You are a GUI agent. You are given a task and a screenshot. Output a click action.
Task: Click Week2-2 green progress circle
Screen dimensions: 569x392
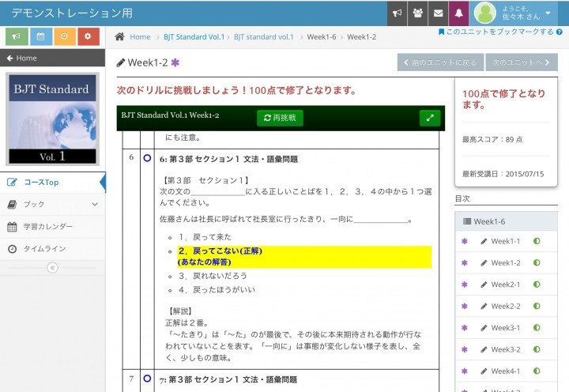pyautogui.click(x=537, y=306)
